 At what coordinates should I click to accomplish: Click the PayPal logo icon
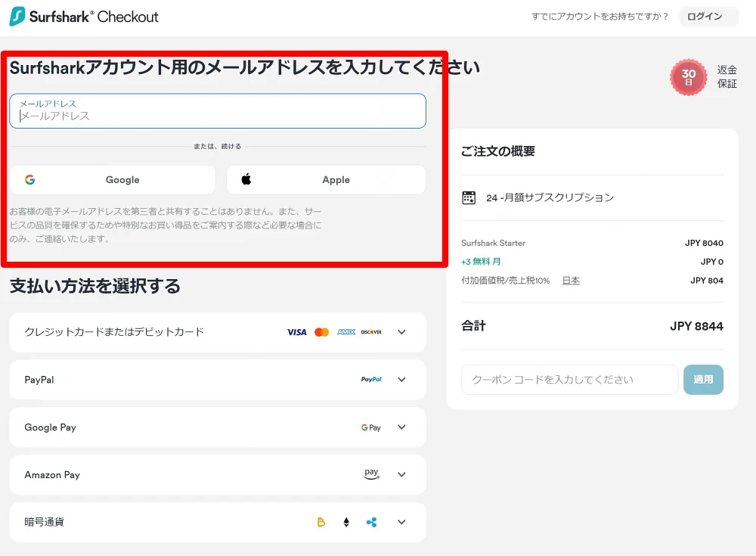click(x=371, y=379)
